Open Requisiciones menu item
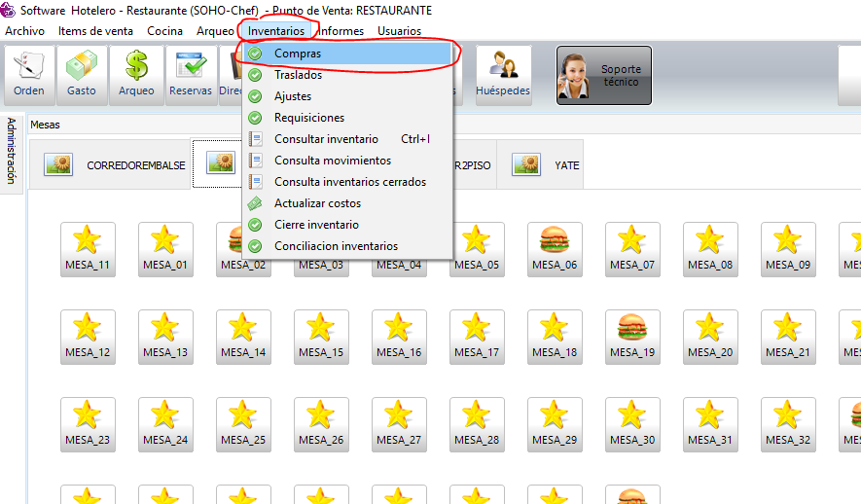 tap(309, 118)
